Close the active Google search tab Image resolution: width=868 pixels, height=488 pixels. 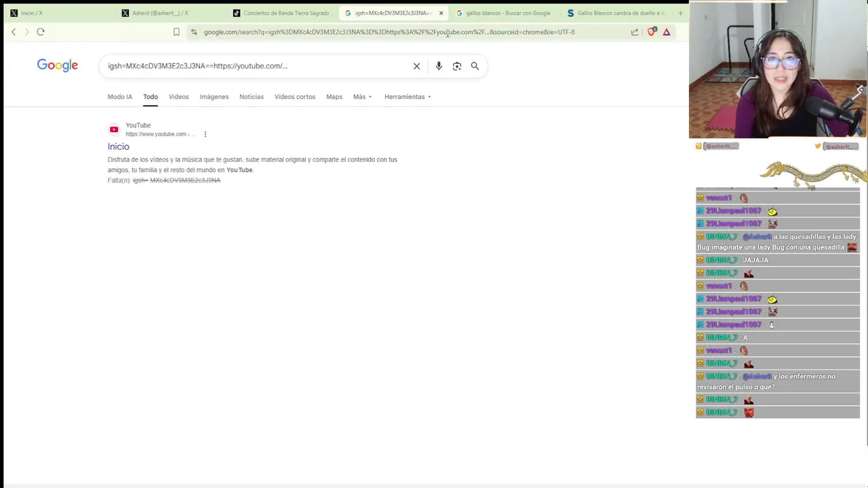click(441, 13)
